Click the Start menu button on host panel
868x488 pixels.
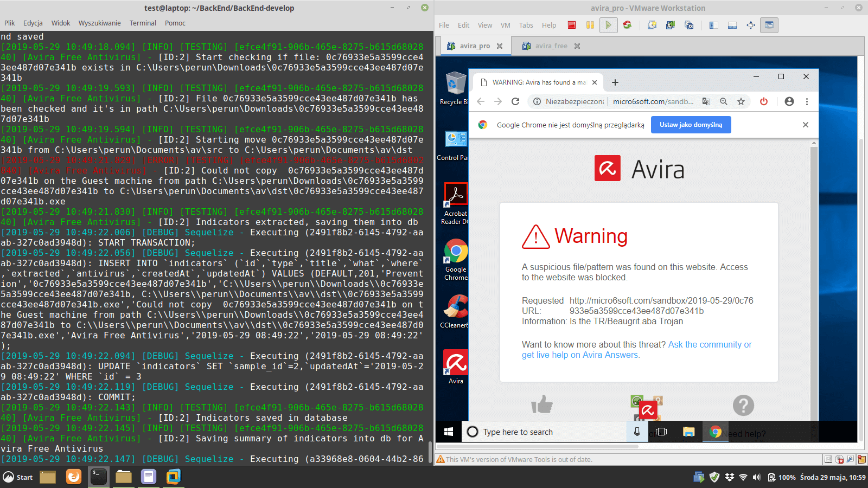pos(18,477)
